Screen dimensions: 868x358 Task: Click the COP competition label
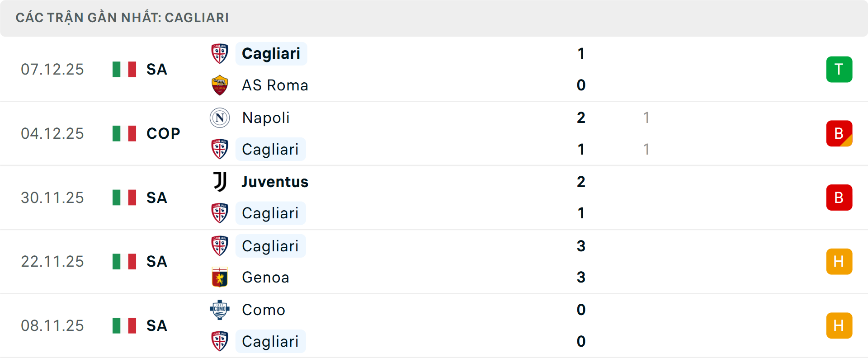tap(163, 133)
